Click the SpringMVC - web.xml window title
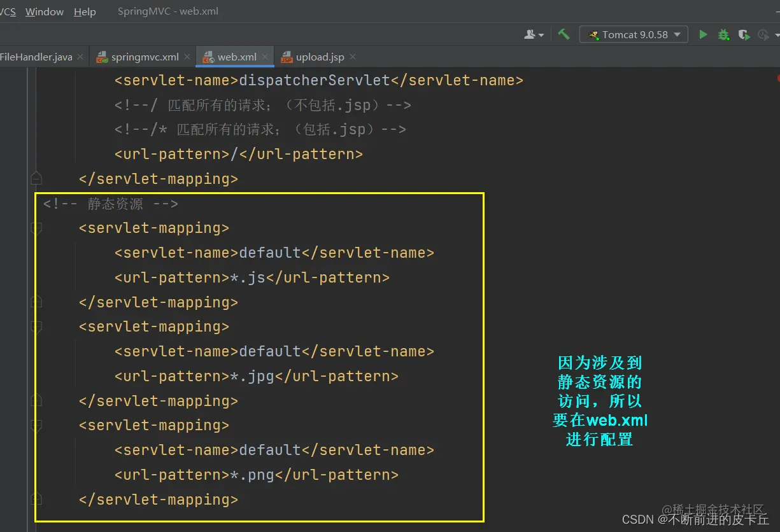780x532 pixels. click(168, 11)
